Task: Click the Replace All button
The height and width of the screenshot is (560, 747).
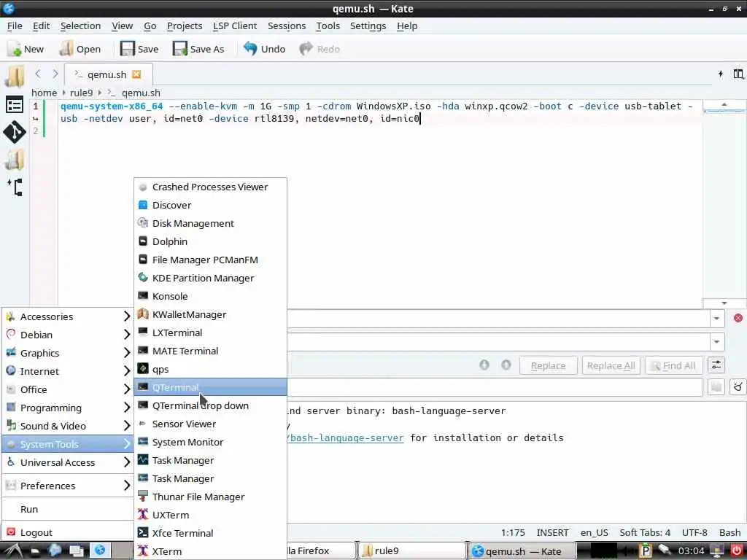Action: 611,365
